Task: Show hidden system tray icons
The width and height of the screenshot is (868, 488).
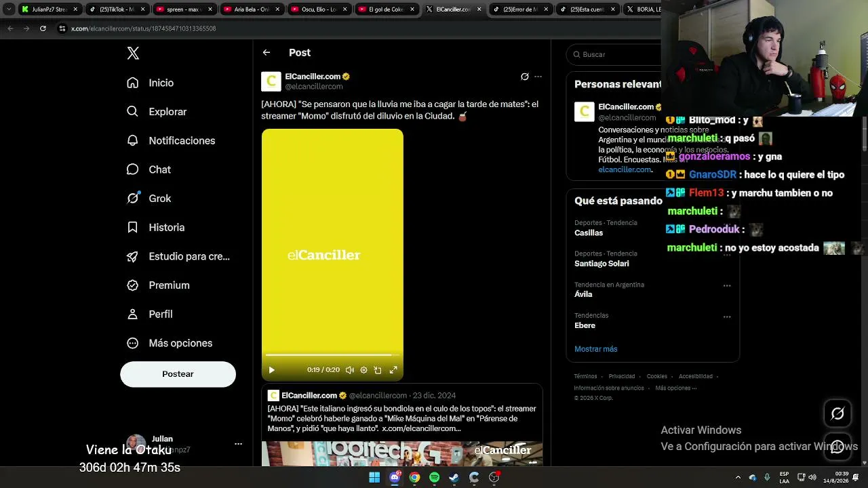Action: pyautogui.click(x=738, y=477)
